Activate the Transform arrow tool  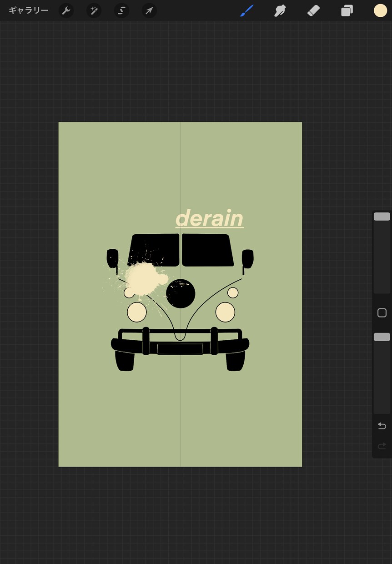(149, 11)
